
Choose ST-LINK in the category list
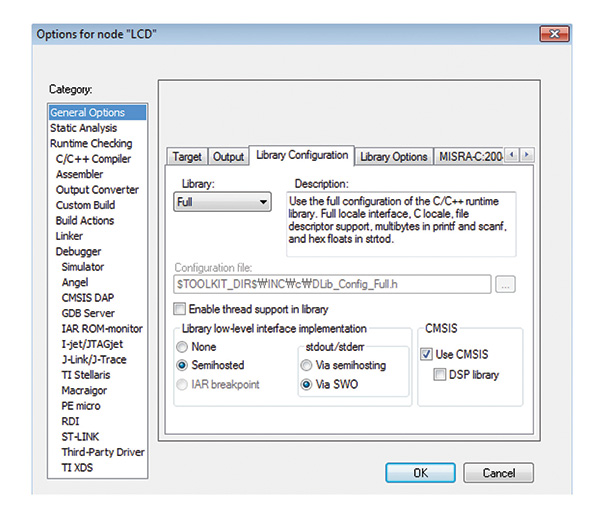[82, 438]
